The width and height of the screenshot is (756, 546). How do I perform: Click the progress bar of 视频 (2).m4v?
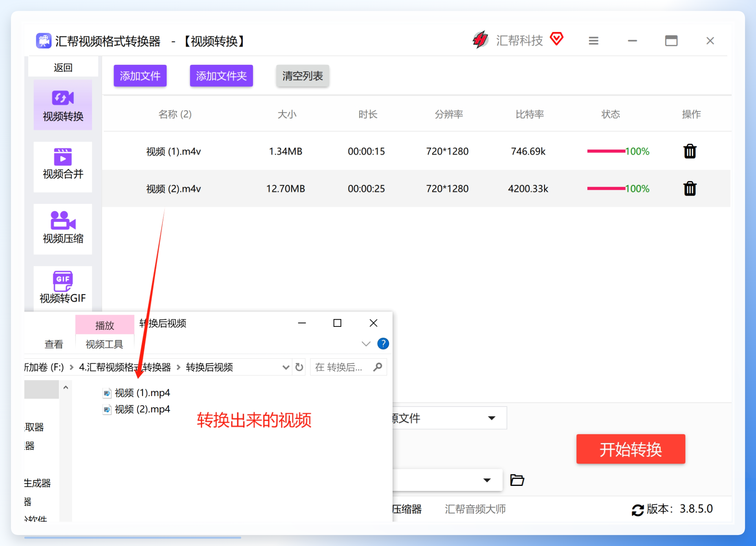(x=606, y=189)
